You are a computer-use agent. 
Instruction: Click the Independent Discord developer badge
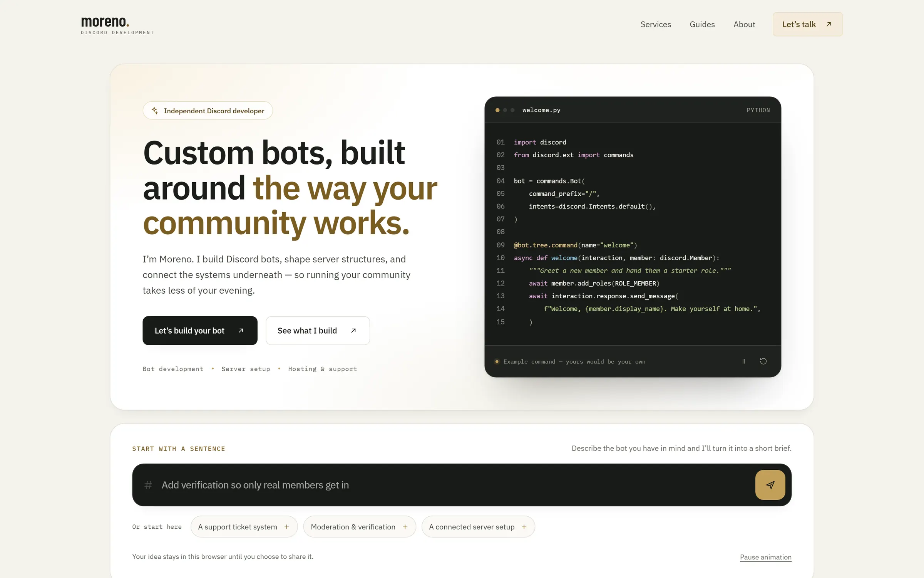coord(208,111)
